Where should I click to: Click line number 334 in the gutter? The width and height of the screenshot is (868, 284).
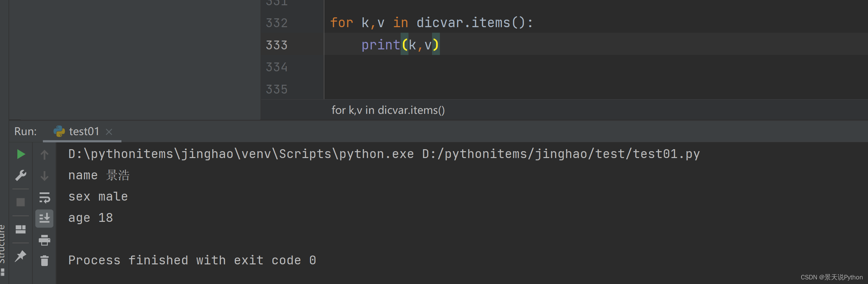point(277,67)
